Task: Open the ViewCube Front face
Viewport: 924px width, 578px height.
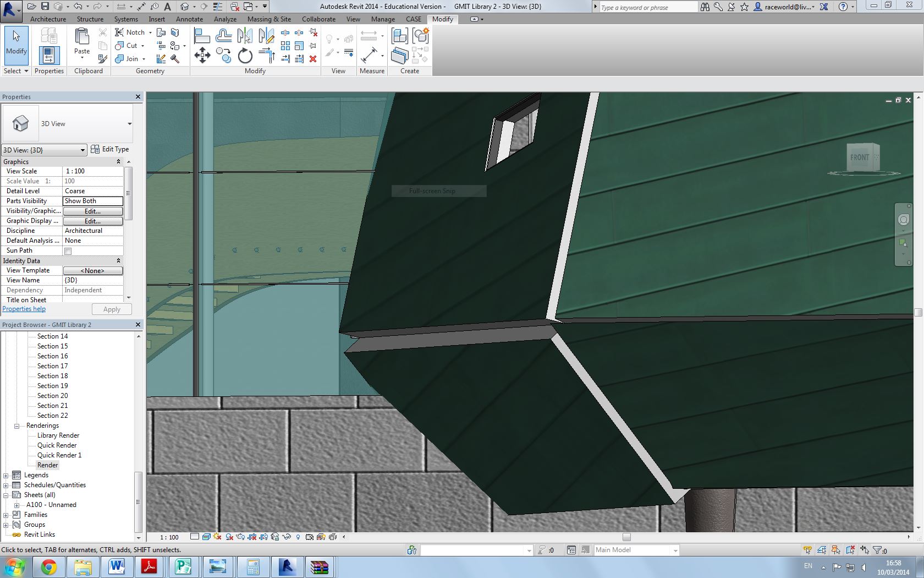Action: tap(860, 157)
